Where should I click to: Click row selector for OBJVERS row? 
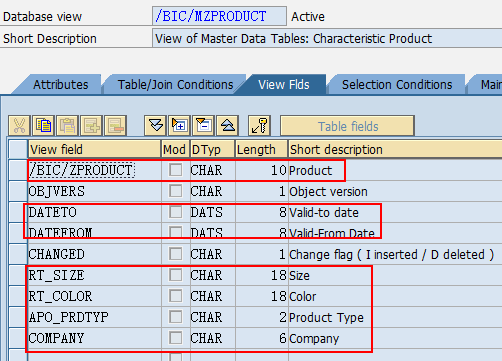click(18, 191)
